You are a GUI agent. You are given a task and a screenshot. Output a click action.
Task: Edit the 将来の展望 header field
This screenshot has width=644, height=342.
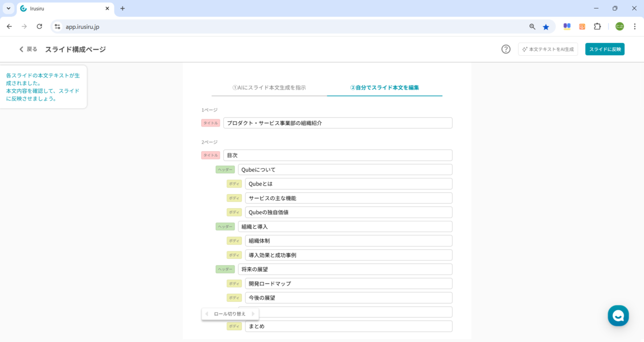[x=345, y=269]
